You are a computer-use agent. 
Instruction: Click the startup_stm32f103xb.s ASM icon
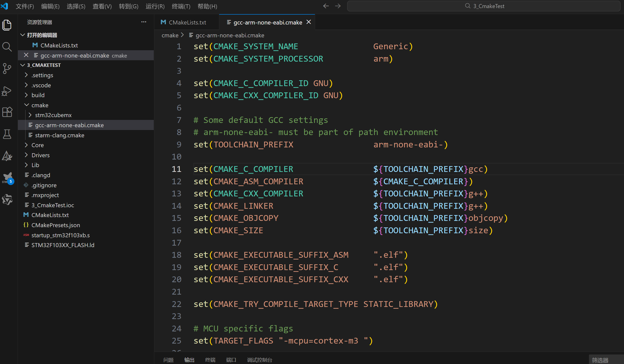click(x=26, y=235)
